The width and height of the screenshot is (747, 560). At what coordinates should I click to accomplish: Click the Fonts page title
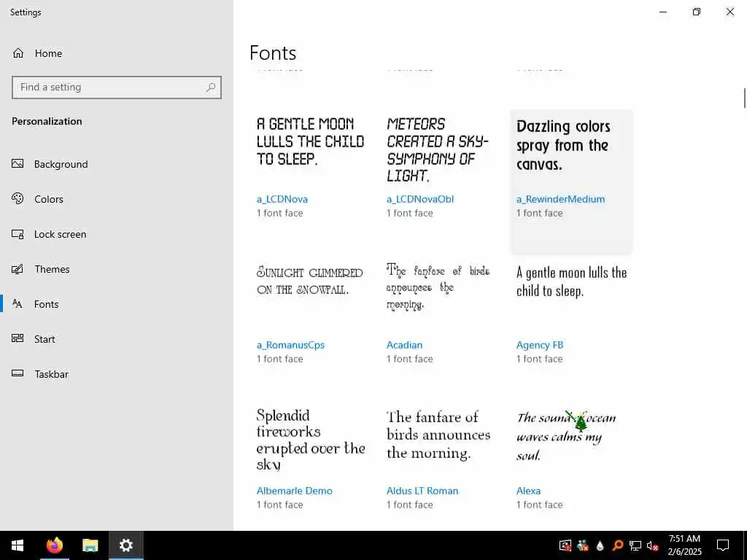click(x=273, y=52)
